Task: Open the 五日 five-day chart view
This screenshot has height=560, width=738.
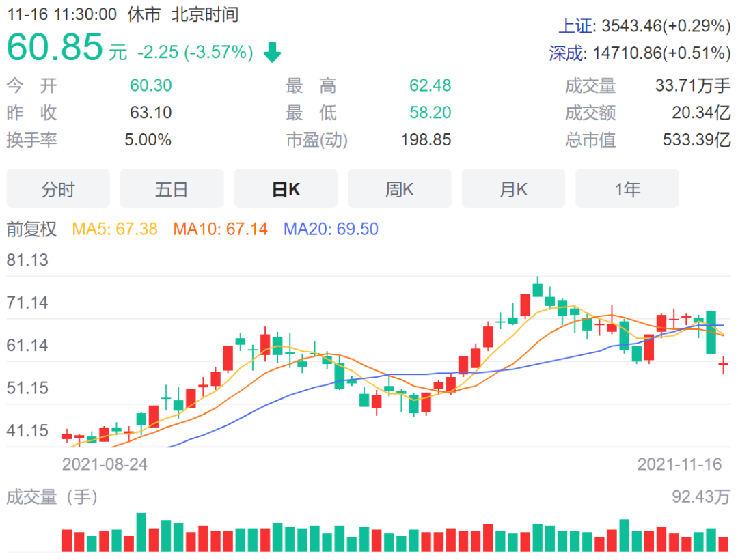Action: pyautogui.click(x=172, y=188)
